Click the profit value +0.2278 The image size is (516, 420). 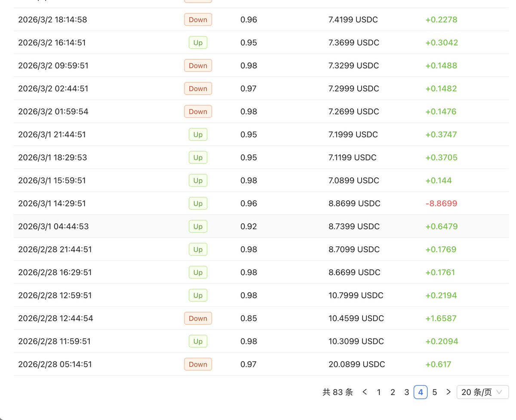[x=441, y=19]
